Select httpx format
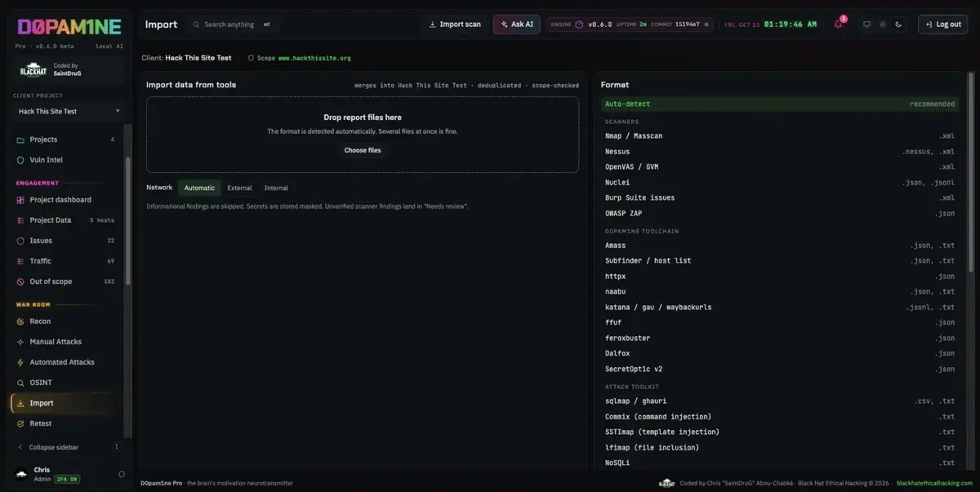Viewport: 980px width, 492px height. click(780, 276)
